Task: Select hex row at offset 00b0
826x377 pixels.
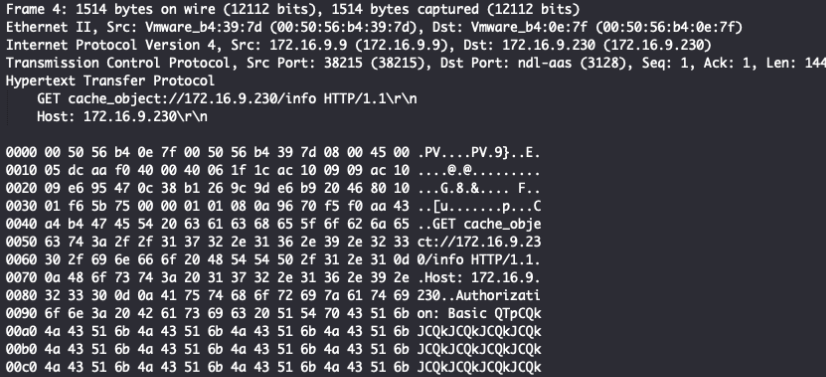Action: pyautogui.click(x=273, y=350)
